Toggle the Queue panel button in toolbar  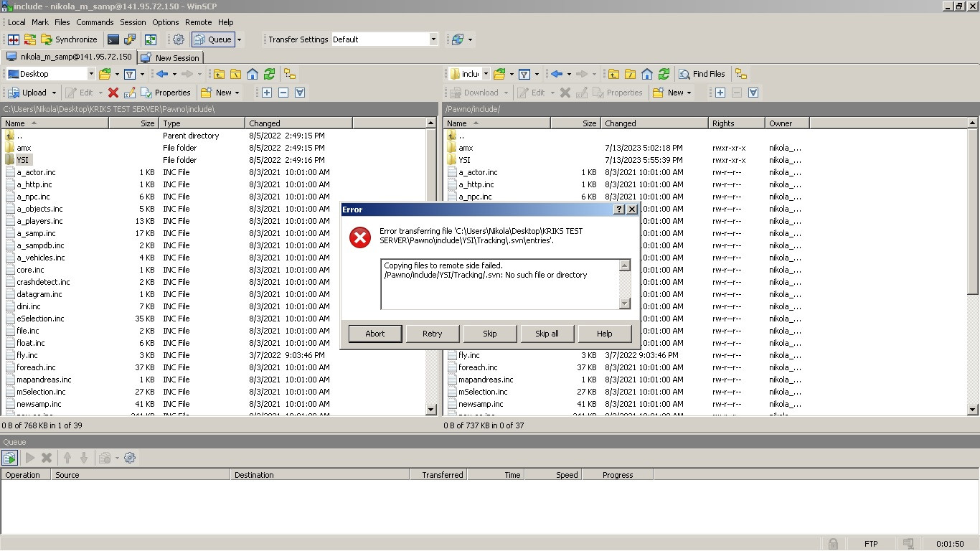coord(212,39)
